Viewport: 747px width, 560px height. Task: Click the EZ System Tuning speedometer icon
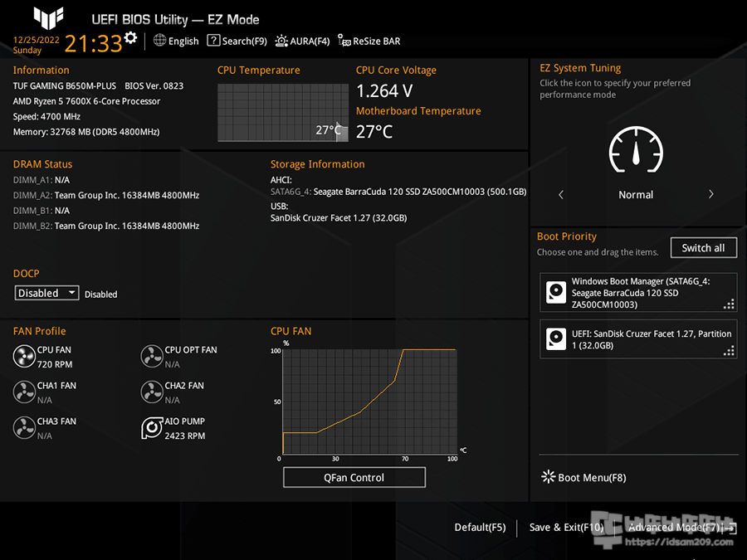pyautogui.click(x=636, y=149)
